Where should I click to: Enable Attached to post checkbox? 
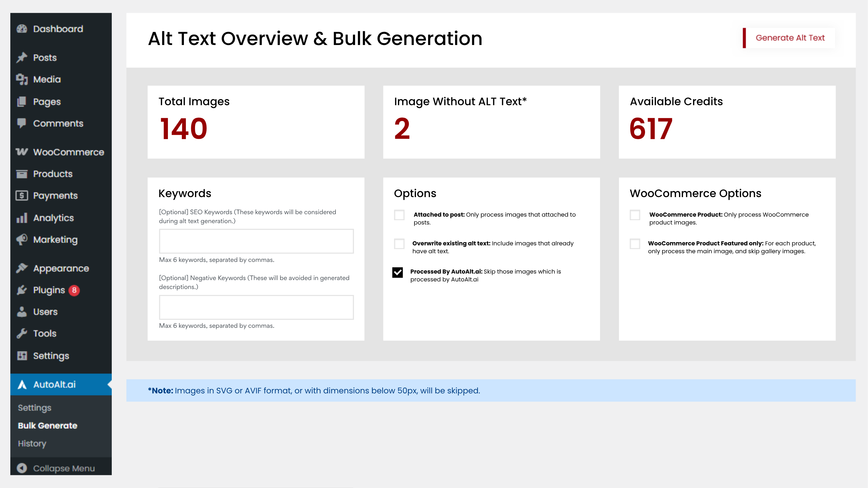[x=399, y=215]
